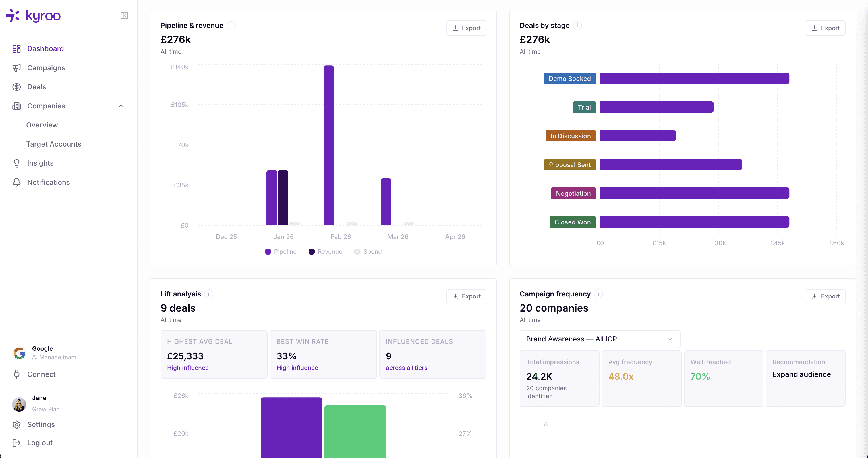Show info tooltip for Lift analysis
Viewport: 868px width, 458px height.
click(x=208, y=294)
